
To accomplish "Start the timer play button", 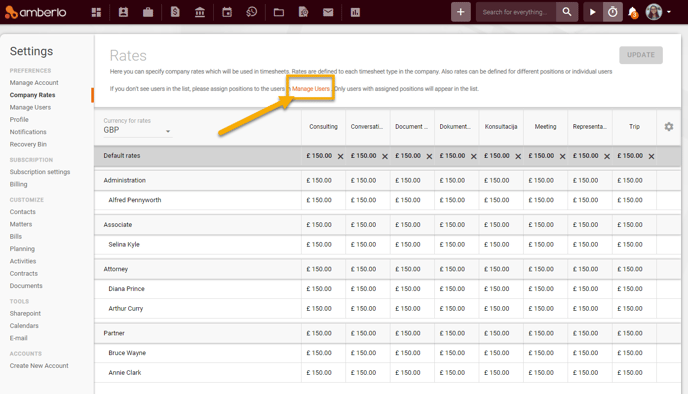I will 593,12.
